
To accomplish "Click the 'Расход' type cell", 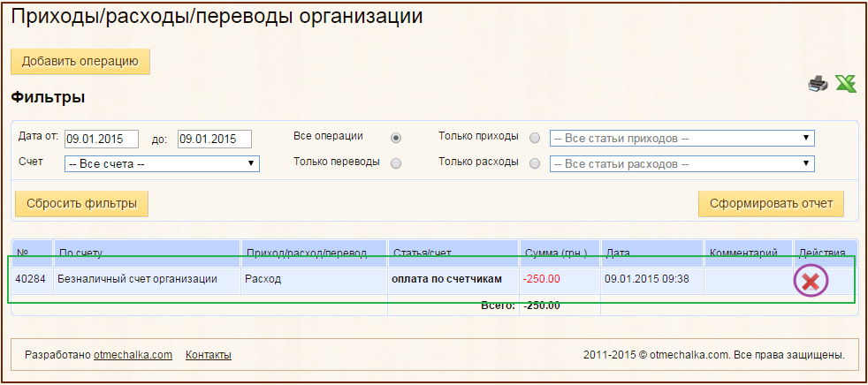I will 315,279.
